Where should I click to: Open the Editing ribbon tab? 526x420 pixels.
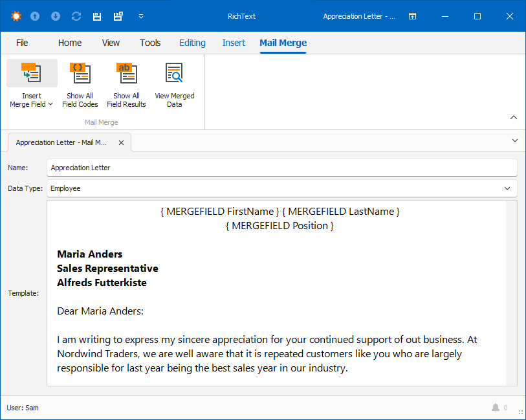click(x=192, y=43)
